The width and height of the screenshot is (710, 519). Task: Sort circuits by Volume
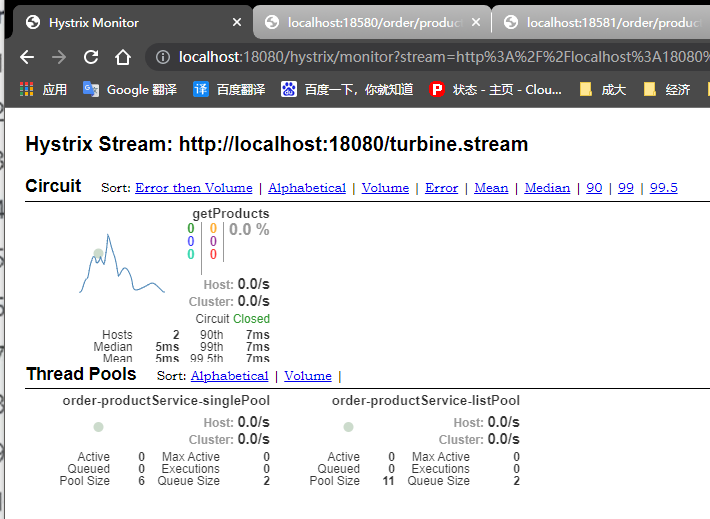pos(385,187)
